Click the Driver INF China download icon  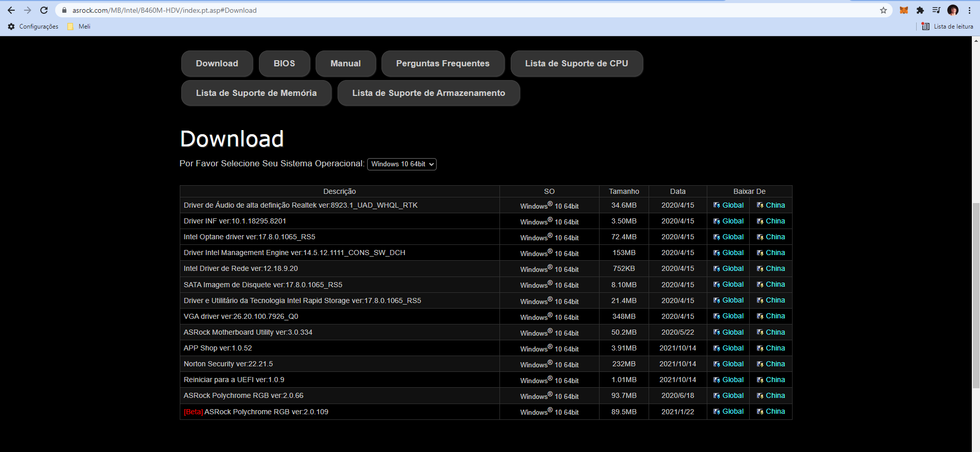pos(760,221)
